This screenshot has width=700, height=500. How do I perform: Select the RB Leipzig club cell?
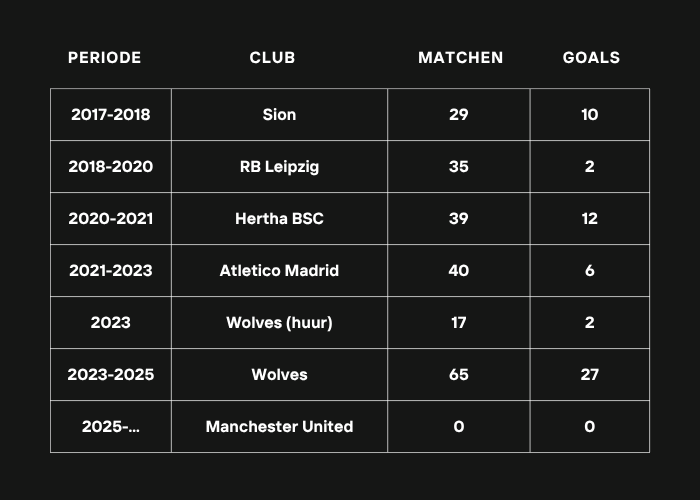(x=279, y=167)
